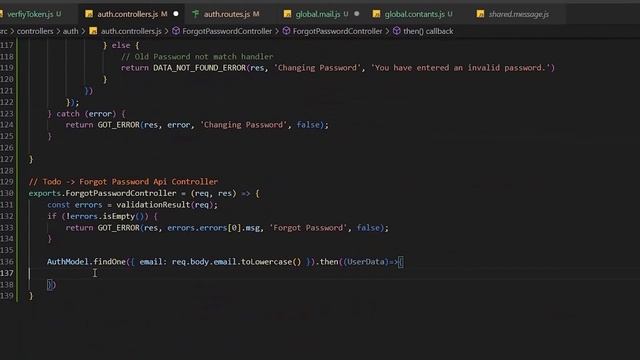Click closing brackets on line 138

click(51, 284)
